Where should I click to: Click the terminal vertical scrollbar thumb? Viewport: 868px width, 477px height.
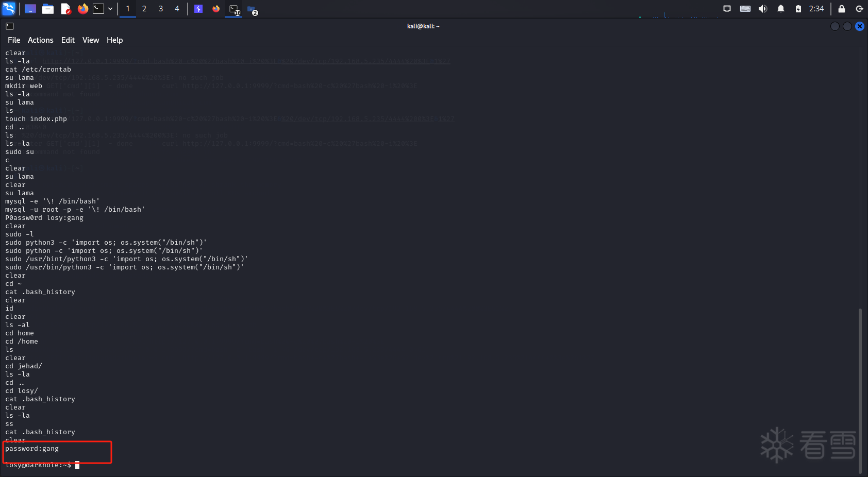(860, 390)
